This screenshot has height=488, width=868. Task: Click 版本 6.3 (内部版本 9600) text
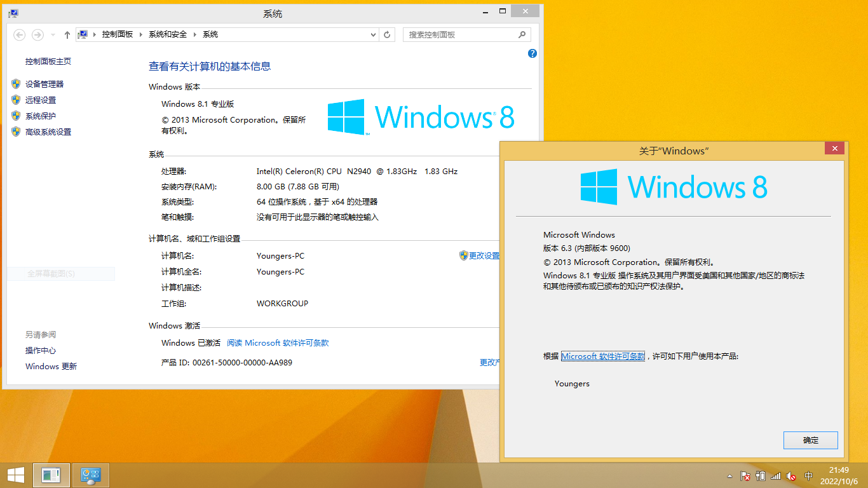pyautogui.click(x=587, y=248)
